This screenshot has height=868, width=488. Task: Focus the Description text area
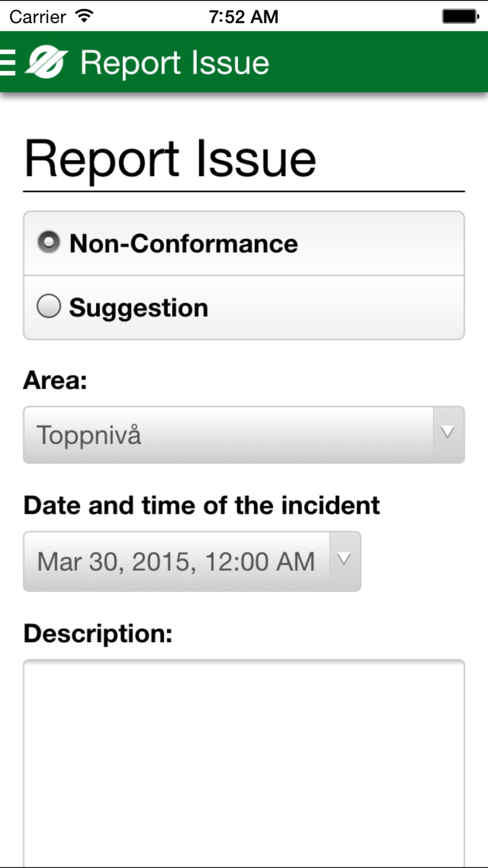pyautogui.click(x=244, y=764)
